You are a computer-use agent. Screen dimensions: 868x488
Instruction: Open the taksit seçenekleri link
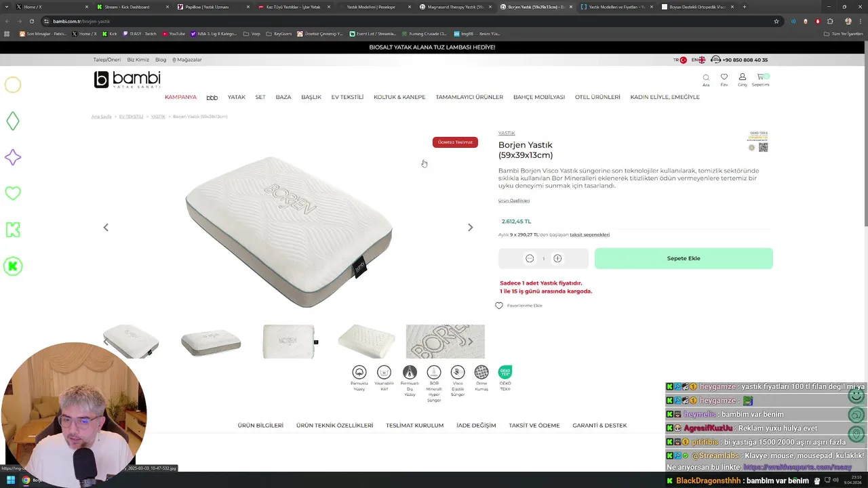pyautogui.click(x=589, y=235)
